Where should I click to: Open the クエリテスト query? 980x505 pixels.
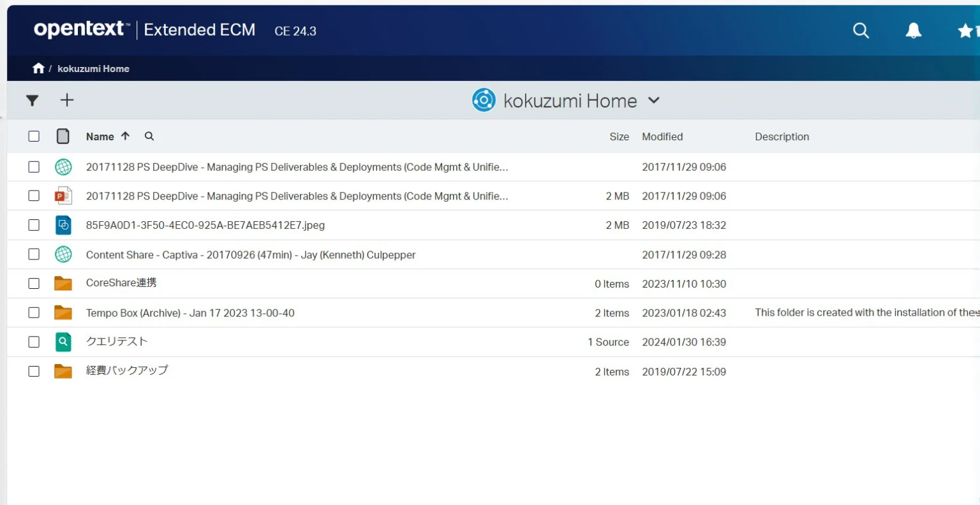[117, 342]
